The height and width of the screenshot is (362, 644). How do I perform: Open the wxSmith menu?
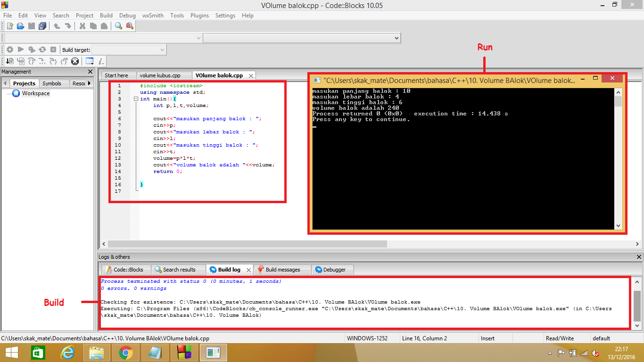(153, 16)
